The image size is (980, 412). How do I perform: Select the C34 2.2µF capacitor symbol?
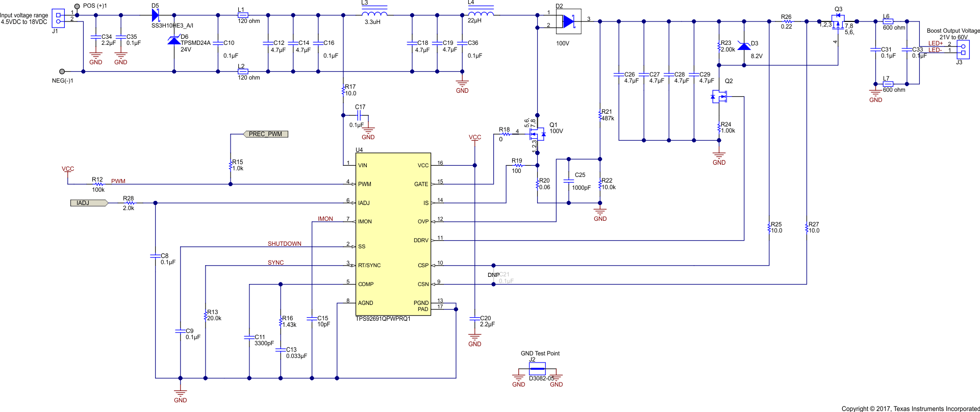click(95, 37)
